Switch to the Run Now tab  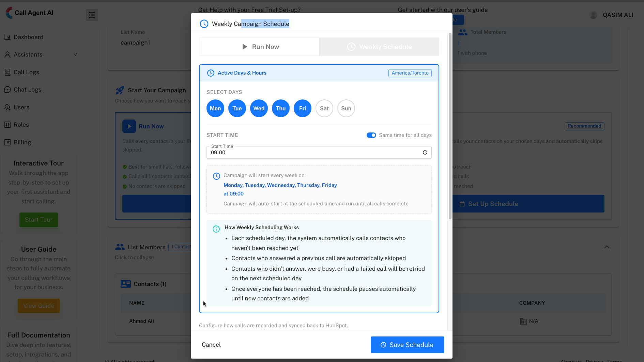point(259,47)
